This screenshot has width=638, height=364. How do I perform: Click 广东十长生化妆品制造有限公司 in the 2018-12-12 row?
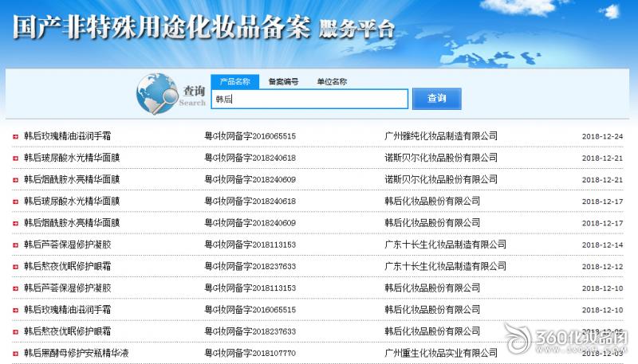tap(446, 267)
